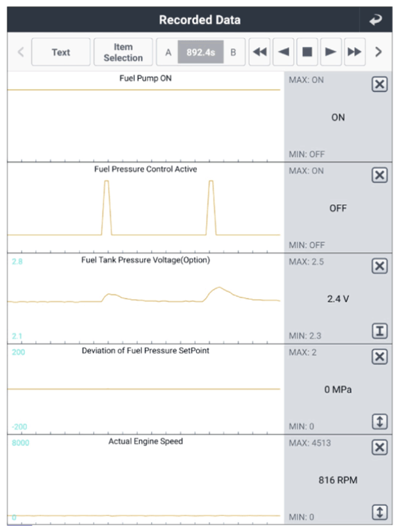Open Item Selection
400x532 pixels.
[123, 52]
